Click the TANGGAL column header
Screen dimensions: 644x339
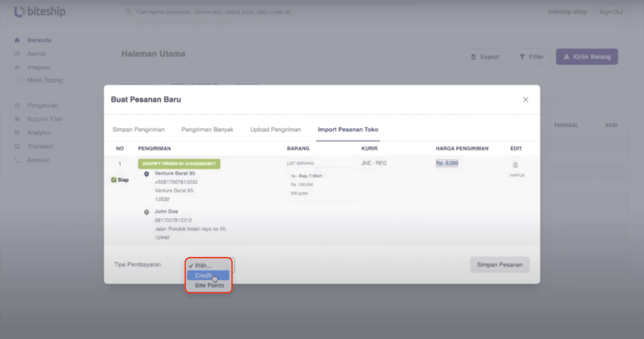pos(566,125)
